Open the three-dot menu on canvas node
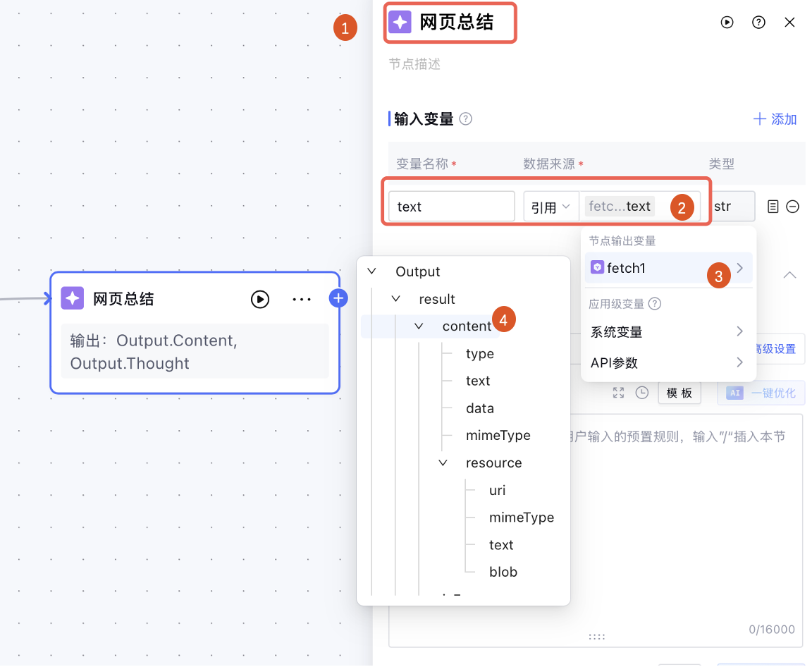This screenshot has height=667, width=812. click(302, 299)
